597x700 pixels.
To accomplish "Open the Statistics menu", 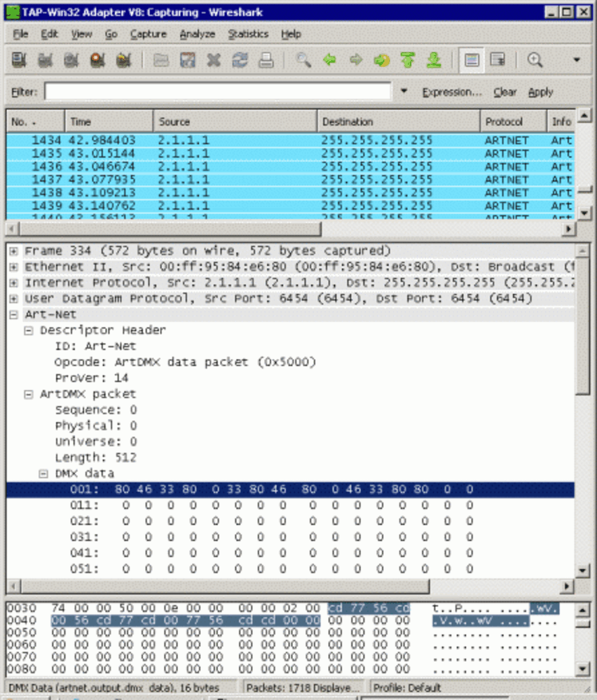I will click(248, 34).
